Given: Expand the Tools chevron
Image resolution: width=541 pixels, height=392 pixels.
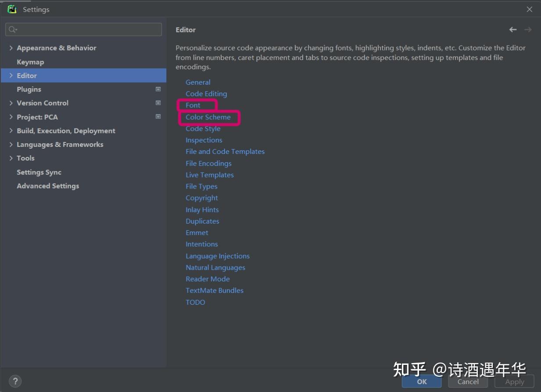Looking at the screenshot, I should (x=11, y=158).
